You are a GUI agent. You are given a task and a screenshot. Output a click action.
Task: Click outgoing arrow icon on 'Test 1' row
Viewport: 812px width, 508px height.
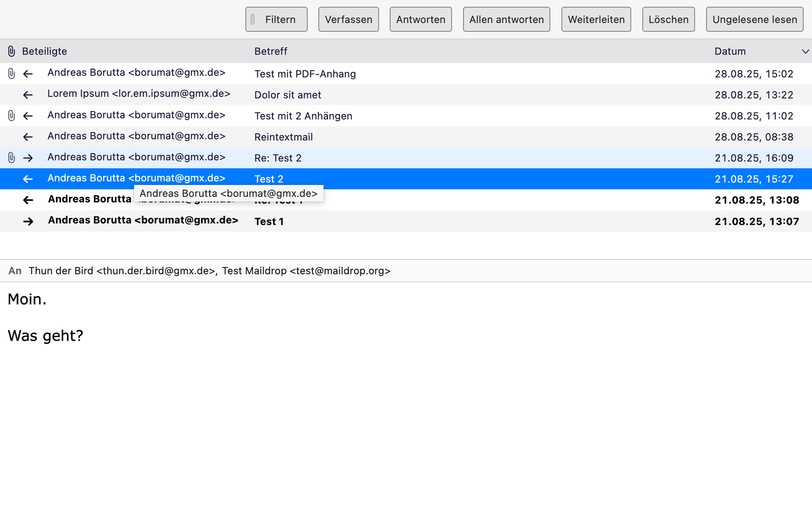(x=28, y=221)
